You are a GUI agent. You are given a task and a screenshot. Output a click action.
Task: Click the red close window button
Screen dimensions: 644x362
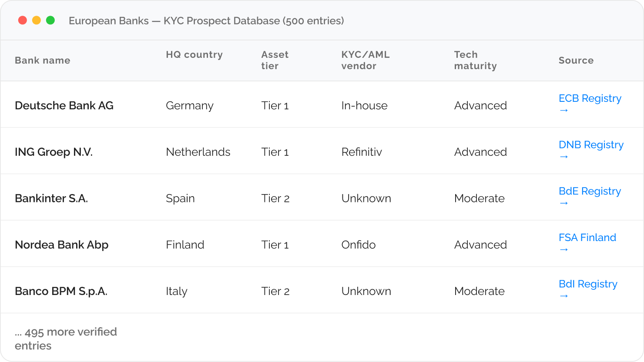coord(23,20)
